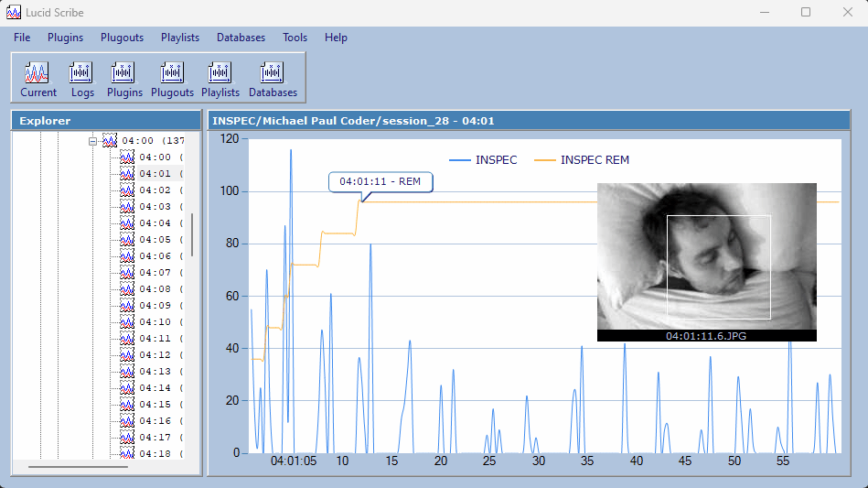
Task: Select the 04:10 entry in Explorer
Action: click(x=155, y=322)
